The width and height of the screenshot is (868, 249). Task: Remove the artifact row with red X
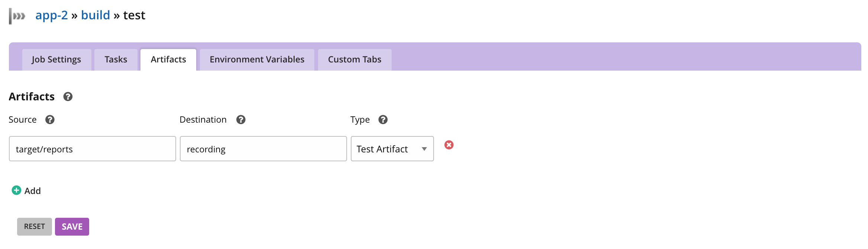(449, 145)
